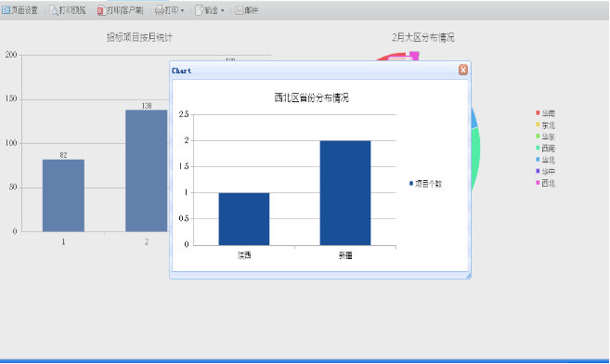Click the export document icon
Image resolution: width=610 pixels, height=364 pixels.
(x=199, y=10)
